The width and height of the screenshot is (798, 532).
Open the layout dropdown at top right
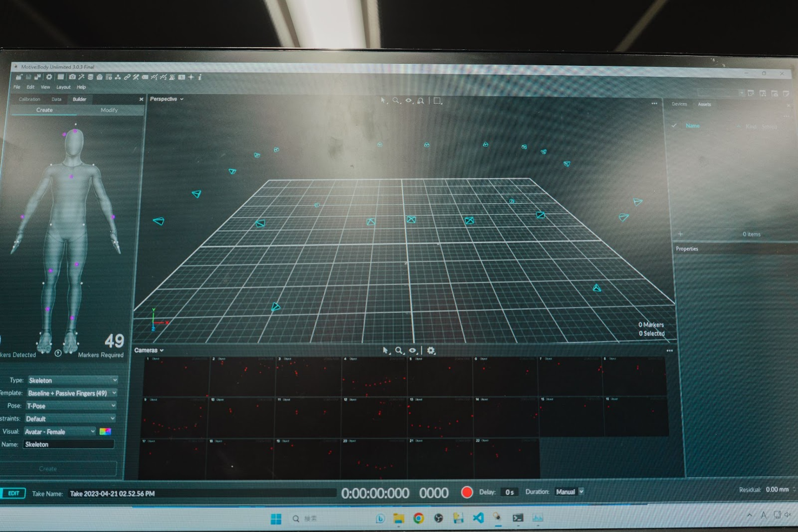coord(722,93)
